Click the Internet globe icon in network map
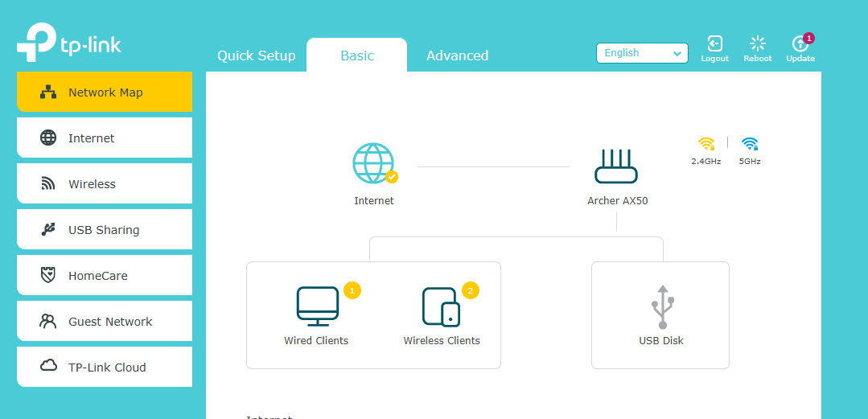Image resolution: width=868 pixels, height=419 pixels. point(374,163)
